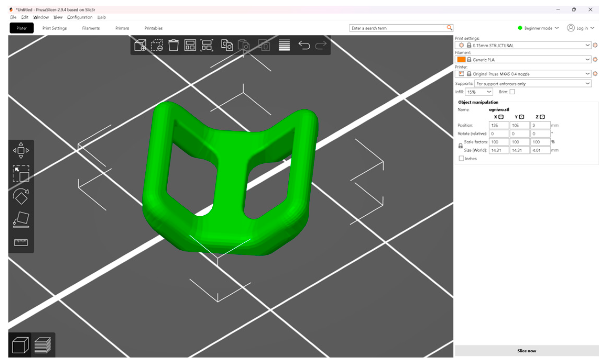Check the Inches checkbox

pos(461,159)
